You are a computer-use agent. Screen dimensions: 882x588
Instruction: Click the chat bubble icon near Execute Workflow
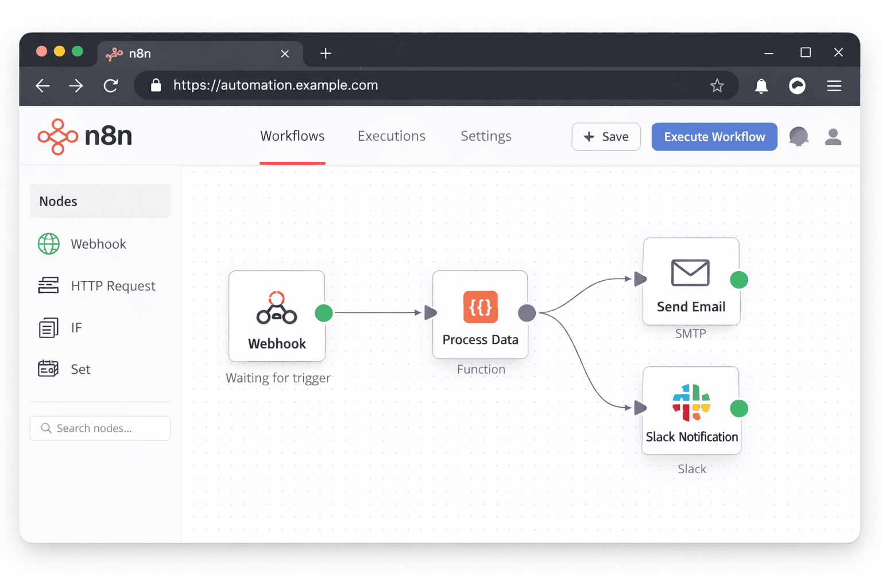tap(798, 137)
